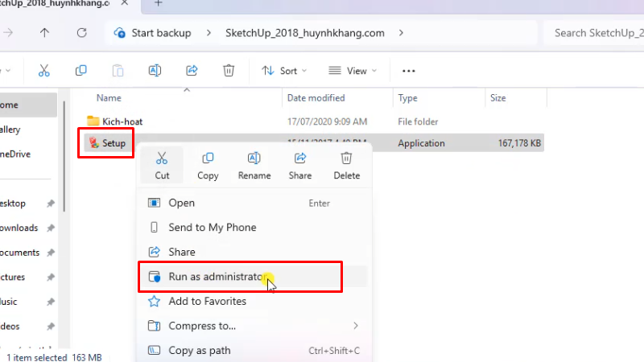Open the Sort dropdown

point(285,71)
